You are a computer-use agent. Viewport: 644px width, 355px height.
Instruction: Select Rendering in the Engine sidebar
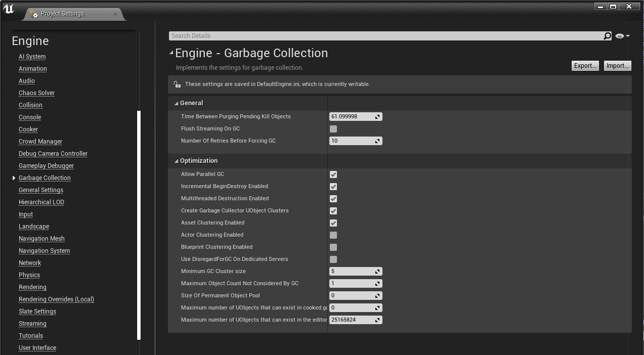point(32,287)
